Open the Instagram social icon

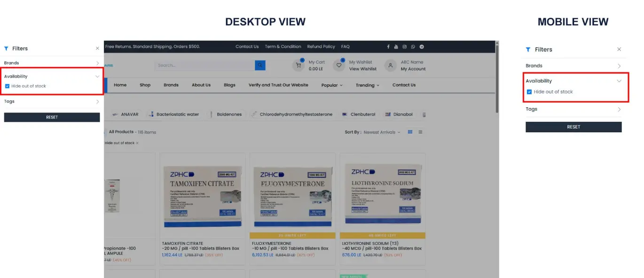click(x=404, y=47)
